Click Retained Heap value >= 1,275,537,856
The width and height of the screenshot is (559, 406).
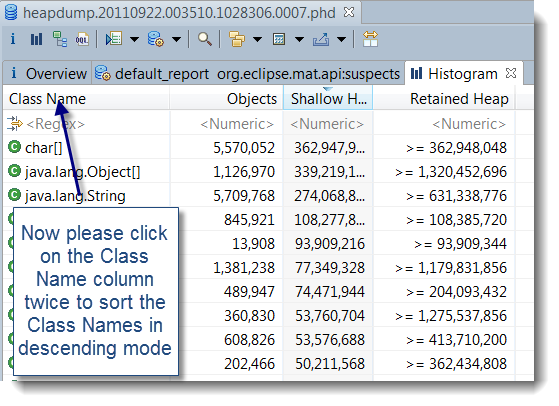[451, 316]
